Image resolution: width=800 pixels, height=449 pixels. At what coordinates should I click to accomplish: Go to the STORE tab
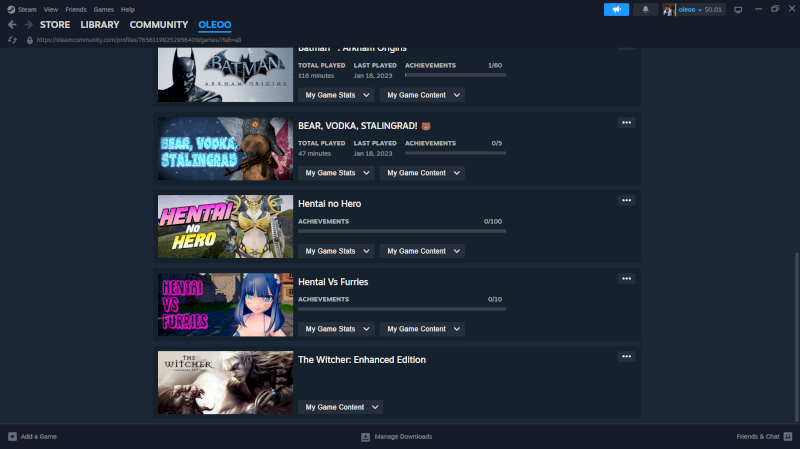pos(55,24)
